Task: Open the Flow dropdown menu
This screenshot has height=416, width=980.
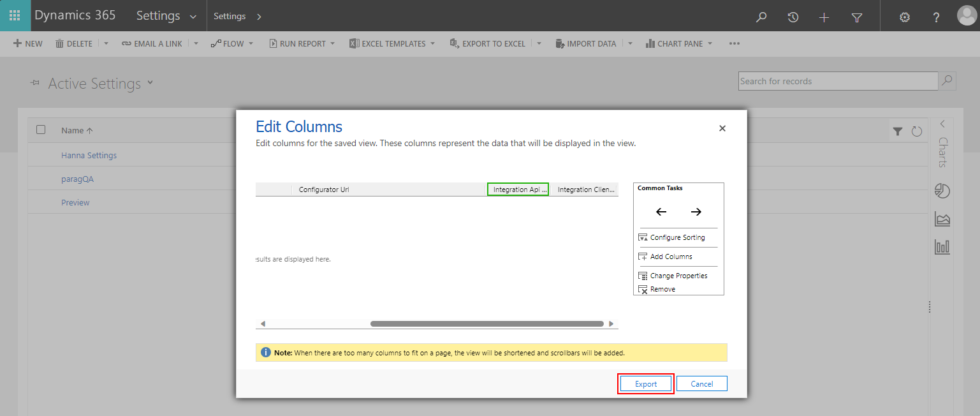Action: tap(251, 43)
